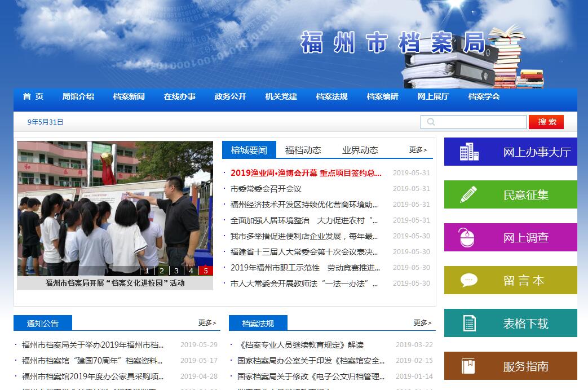Viewport: 588px width, 390px height.
Task: Open the 网上展厅 navigation menu item
Action: pyautogui.click(x=433, y=96)
